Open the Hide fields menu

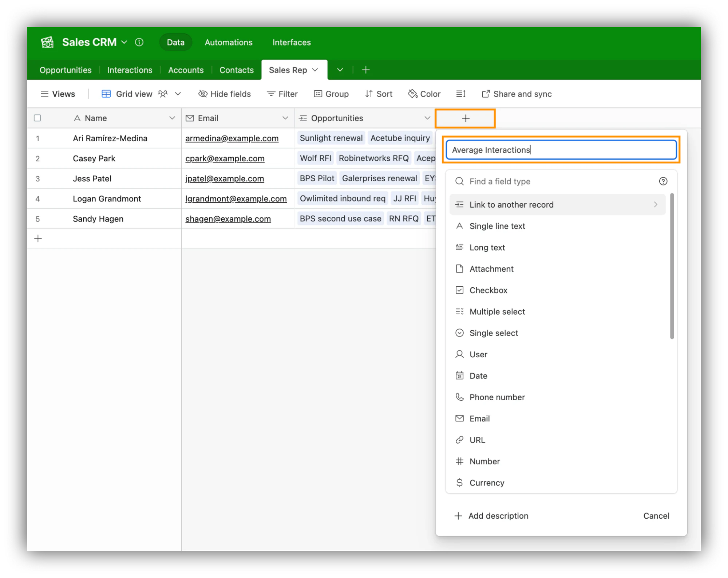click(x=225, y=94)
